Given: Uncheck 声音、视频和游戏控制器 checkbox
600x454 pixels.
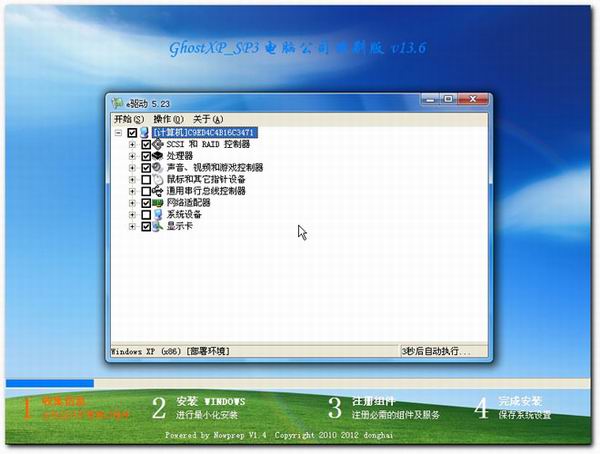Looking at the screenshot, I should pos(146,168).
